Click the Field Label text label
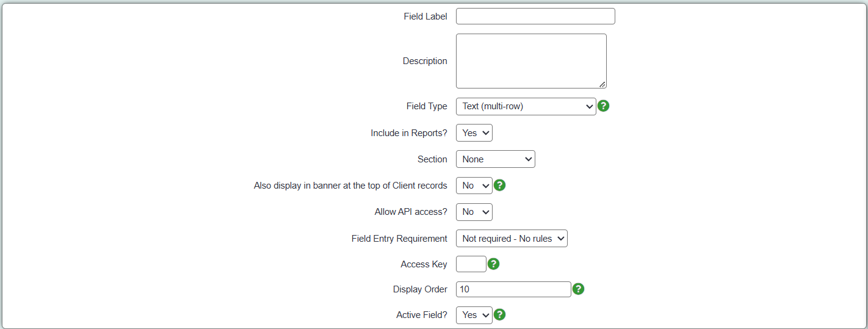 [425, 16]
